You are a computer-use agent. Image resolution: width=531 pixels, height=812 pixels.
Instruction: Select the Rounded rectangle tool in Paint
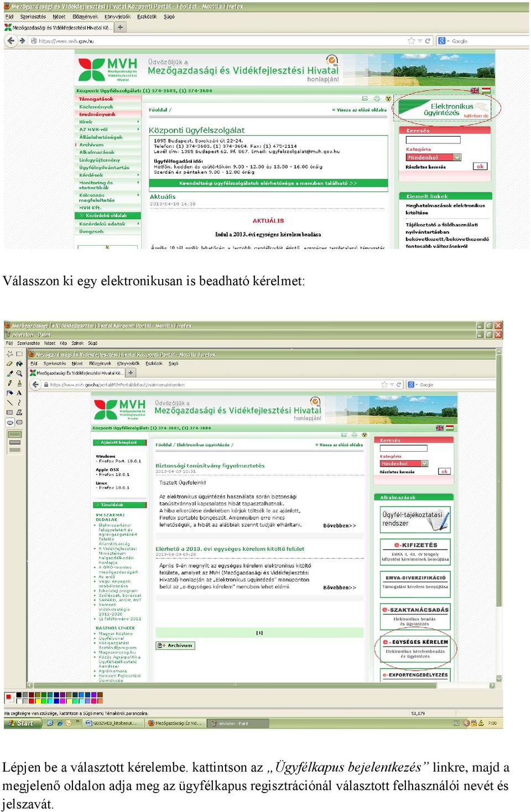pos(19,422)
